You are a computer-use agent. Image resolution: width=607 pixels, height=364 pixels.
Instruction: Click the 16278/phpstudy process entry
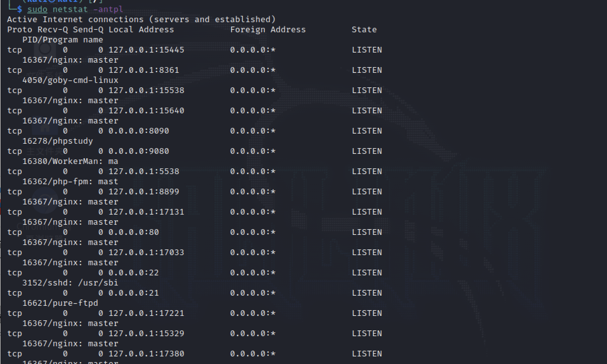[57, 141]
